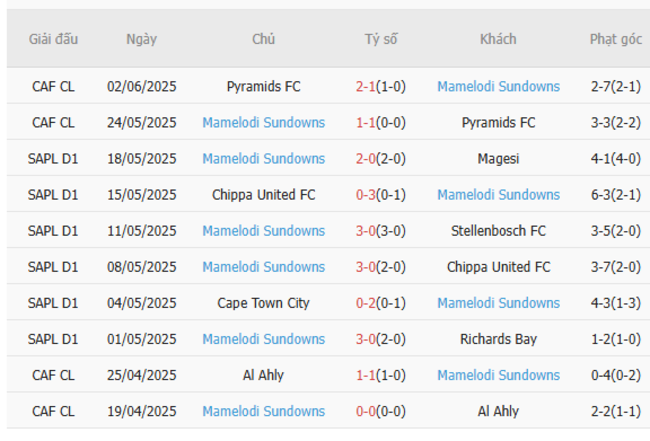Open the Stellenbosch FC team link

498,231
